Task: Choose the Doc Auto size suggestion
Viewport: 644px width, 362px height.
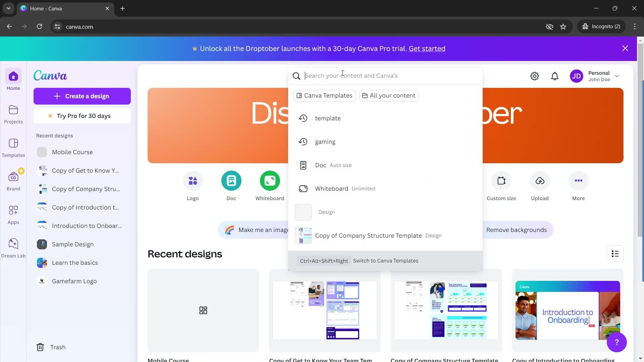Action: coord(385,165)
